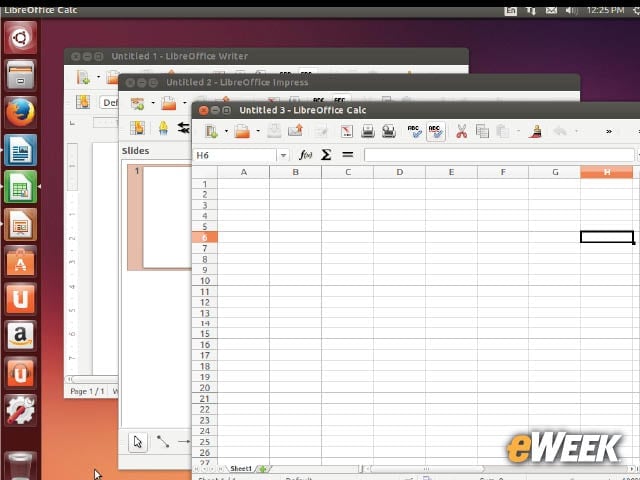The image size is (640, 480).
Task: Launch Firefox from the launcher
Action: (20, 113)
